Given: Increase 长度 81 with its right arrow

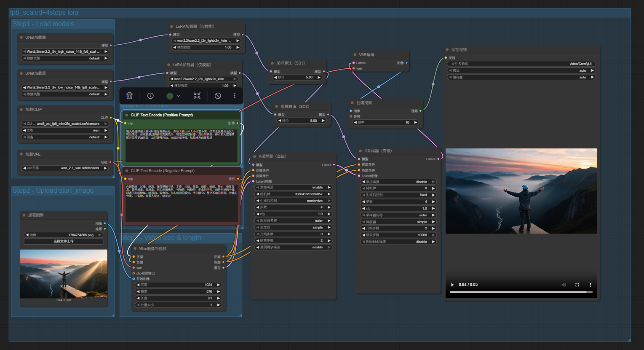Looking at the screenshot, I should tap(219, 299).
